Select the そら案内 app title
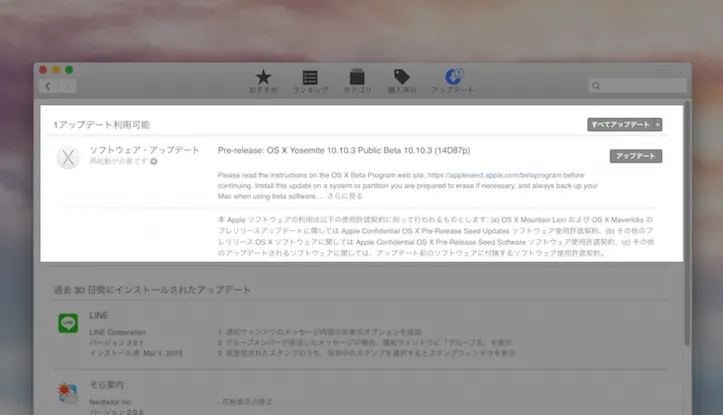The width and height of the screenshot is (723, 415). click(107, 385)
